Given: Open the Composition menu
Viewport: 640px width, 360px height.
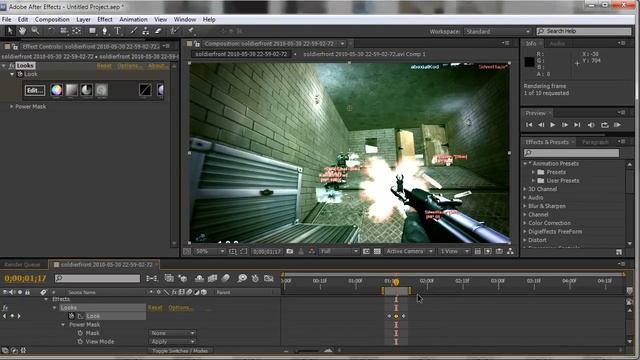Looking at the screenshot, I should 52,19.
